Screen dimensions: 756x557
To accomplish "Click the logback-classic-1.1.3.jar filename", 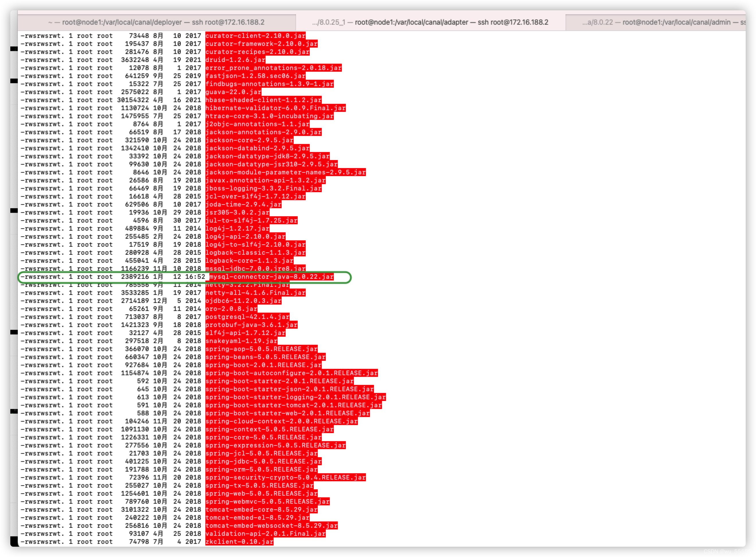I will [x=255, y=252].
